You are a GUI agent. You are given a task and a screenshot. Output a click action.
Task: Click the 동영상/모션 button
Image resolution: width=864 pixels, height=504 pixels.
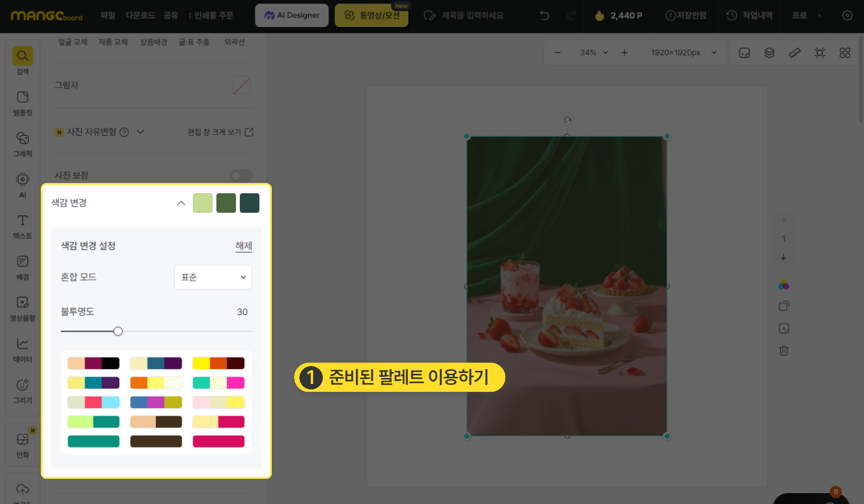(x=371, y=16)
